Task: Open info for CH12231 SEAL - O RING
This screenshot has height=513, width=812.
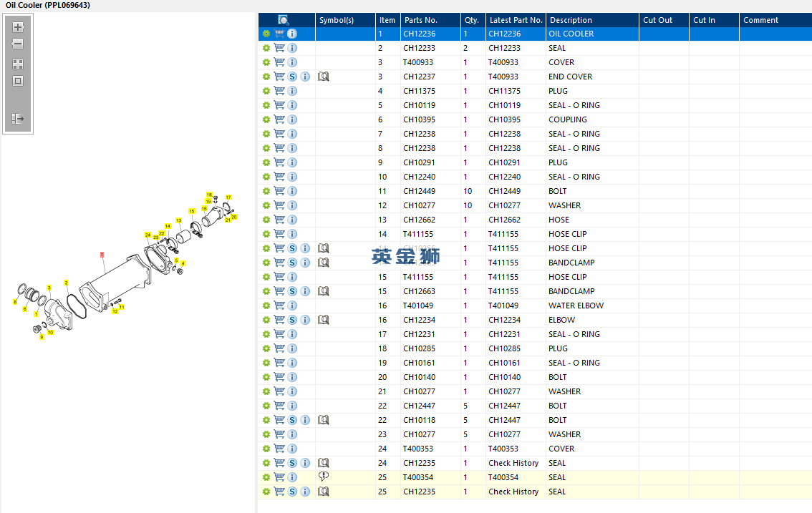Action: [292, 334]
